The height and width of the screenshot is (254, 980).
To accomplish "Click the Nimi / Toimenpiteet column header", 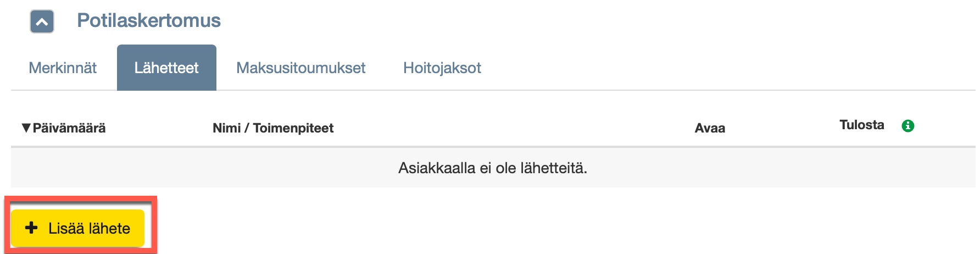I will tap(273, 128).
